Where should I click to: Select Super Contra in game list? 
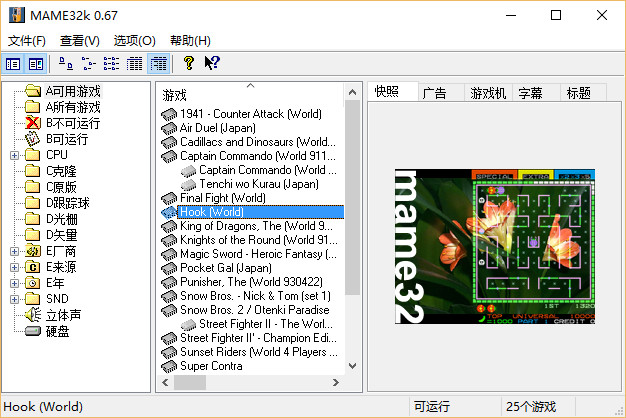tap(211, 366)
